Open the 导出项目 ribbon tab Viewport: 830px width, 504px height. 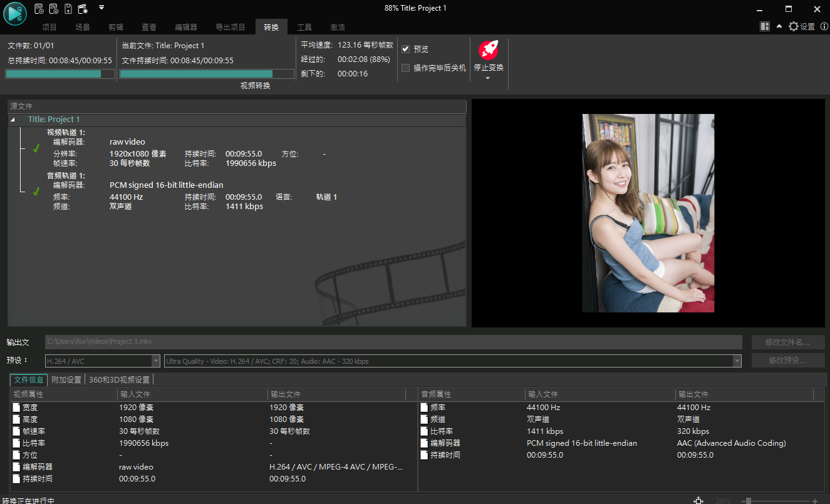click(x=231, y=27)
